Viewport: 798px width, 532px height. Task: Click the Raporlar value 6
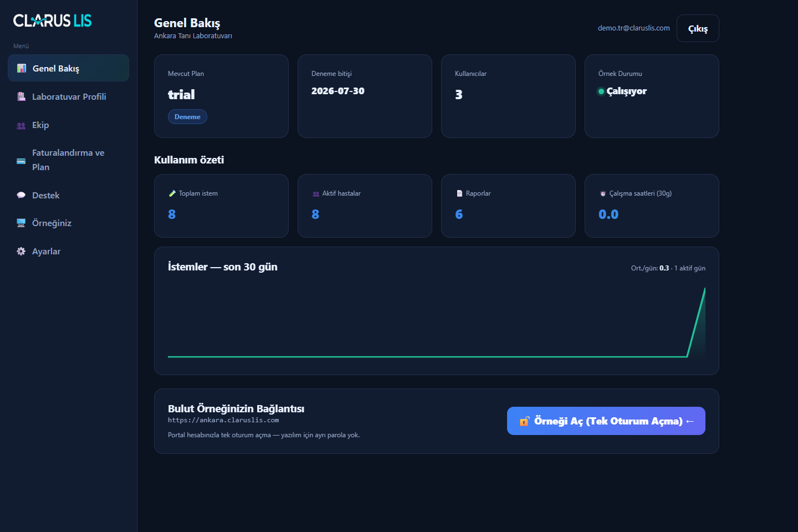pyautogui.click(x=459, y=214)
